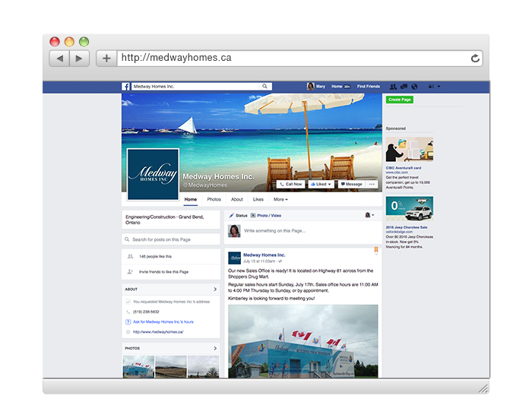The image size is (532, 418).
Task: Reload page with browser refresh icon
Action: (x=475, y=58)
